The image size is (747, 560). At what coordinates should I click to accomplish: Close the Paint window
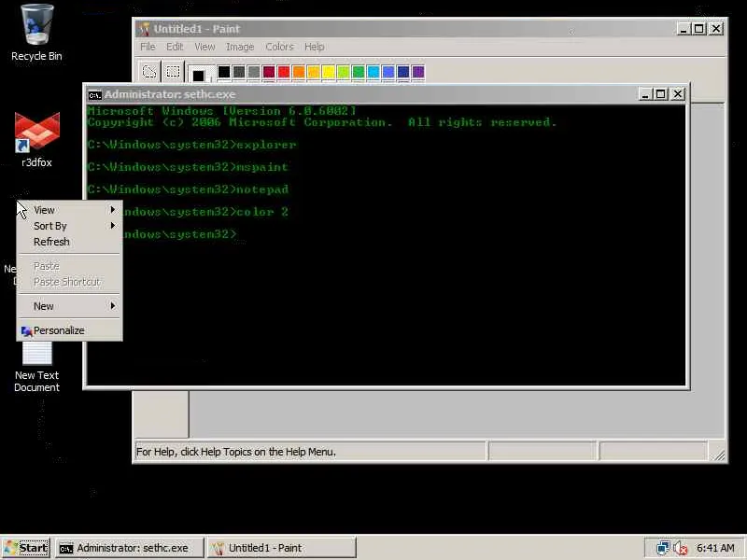point(716,29)
